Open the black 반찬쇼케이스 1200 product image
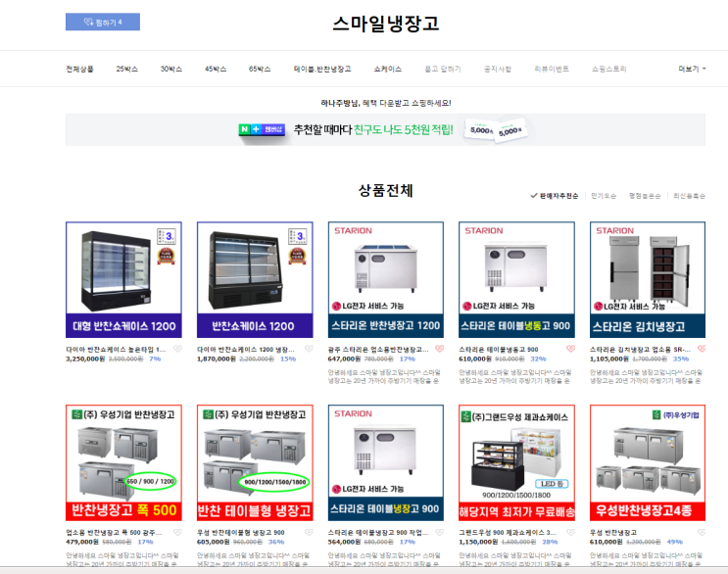 coord(255,280)
